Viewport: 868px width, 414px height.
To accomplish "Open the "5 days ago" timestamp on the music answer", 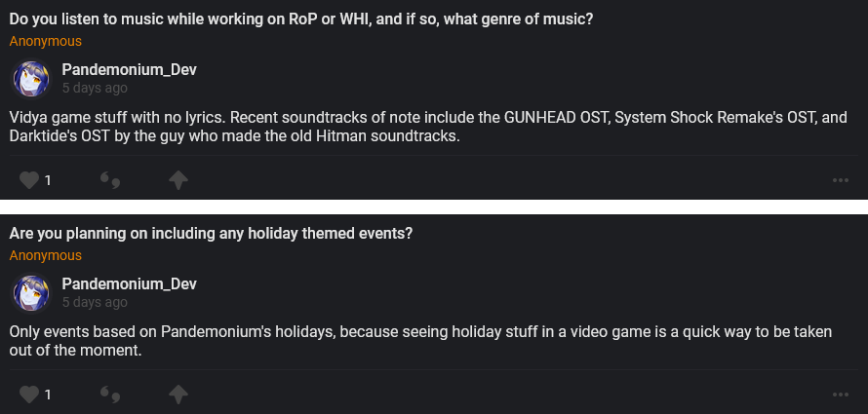I will click(95, 89).
